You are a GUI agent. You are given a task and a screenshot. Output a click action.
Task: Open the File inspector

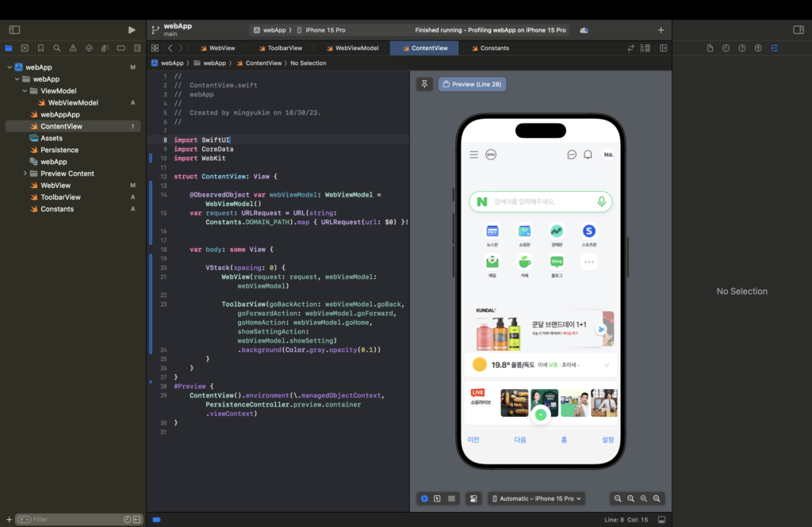click(710, 48)
